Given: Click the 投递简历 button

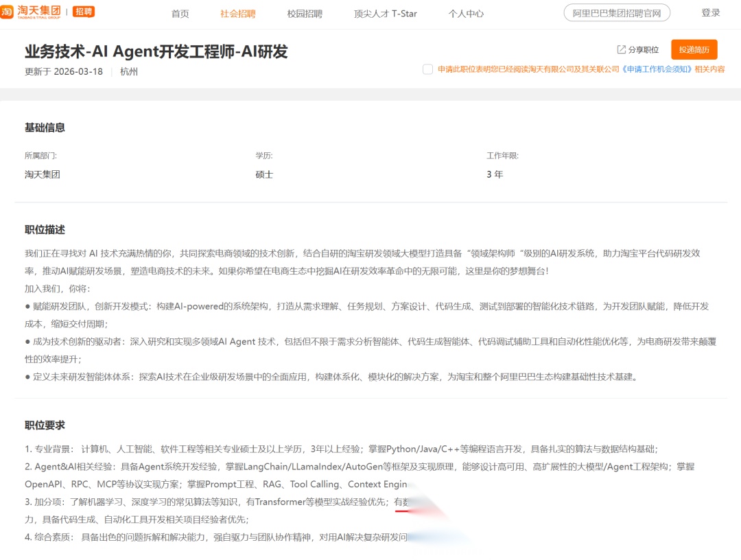Looking at the screenshot, I should click(x=694, y=49).
